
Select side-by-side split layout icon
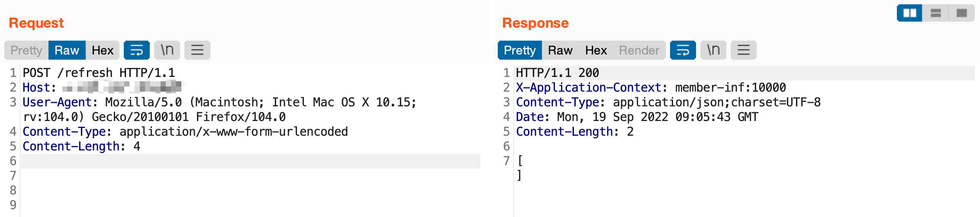(909, 13)
